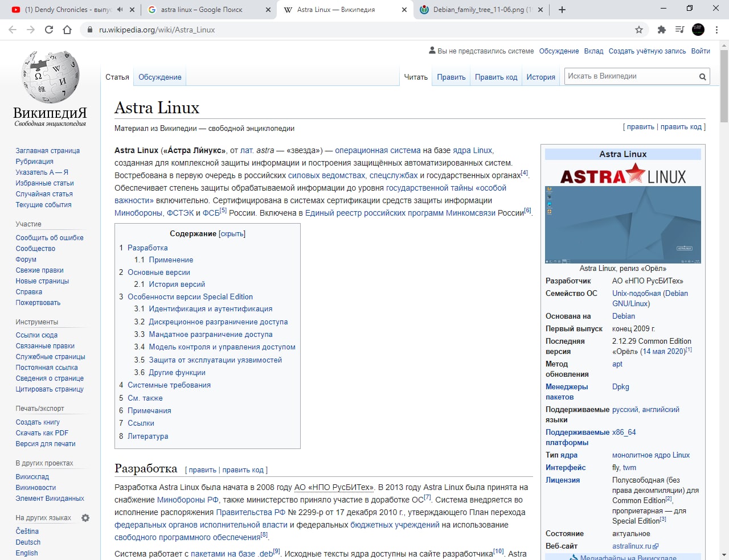Open Čeština language version
Viewport: 729px width, 560px height.
[27, 532]
